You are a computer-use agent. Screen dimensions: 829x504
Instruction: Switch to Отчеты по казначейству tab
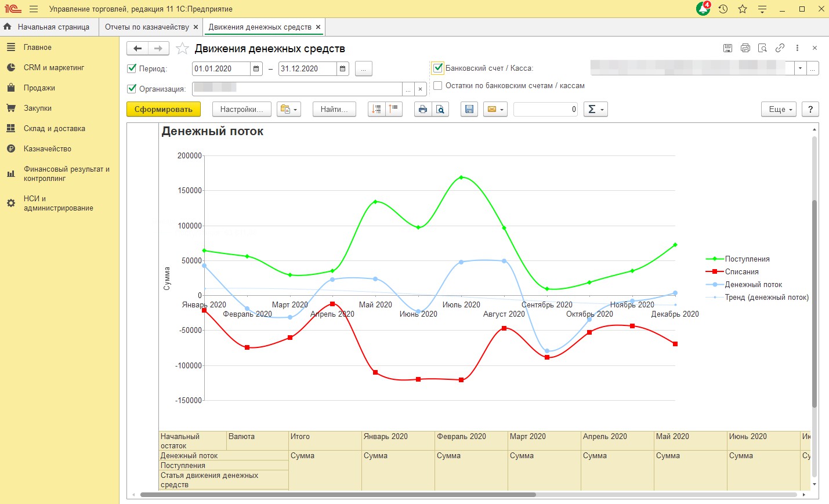pos(147,27)
